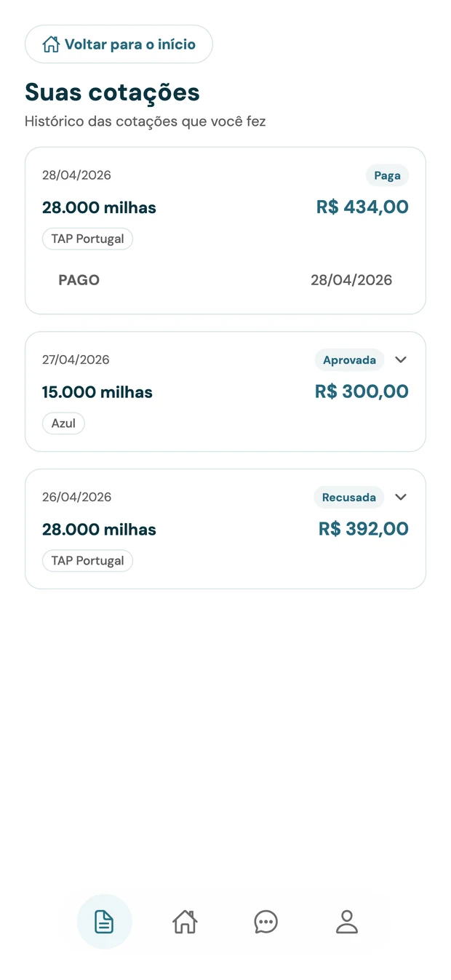Click the Aprovada status badge
The height and width of the screenshot is (980, 451).
[349, 359]
